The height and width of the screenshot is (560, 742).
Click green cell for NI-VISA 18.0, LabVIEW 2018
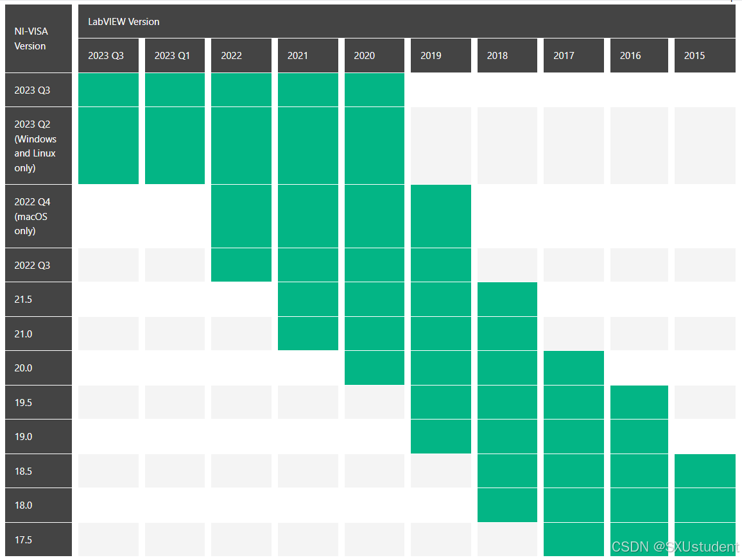click(507, 505)
